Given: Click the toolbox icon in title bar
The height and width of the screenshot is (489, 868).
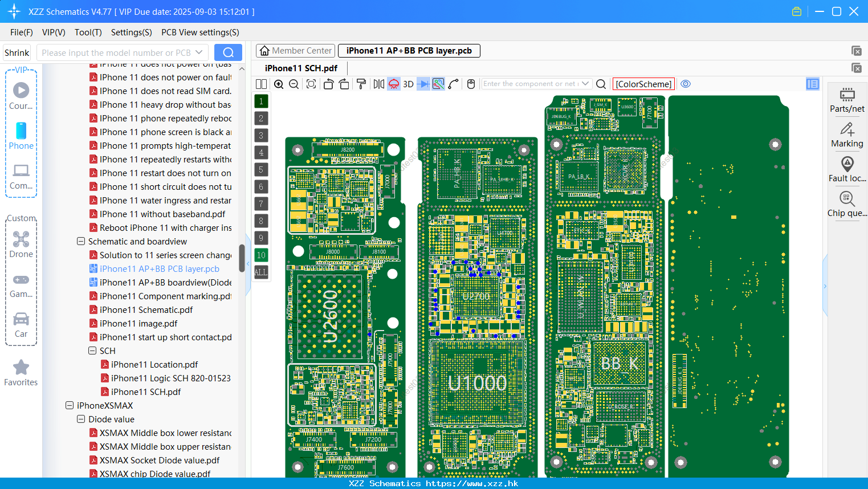Looking at the screenshot, I should [797, 11].
